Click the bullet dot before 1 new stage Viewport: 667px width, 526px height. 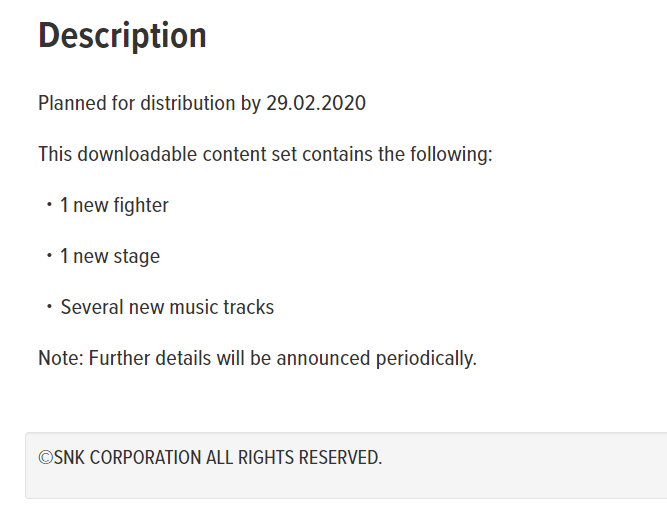[47, 257]
